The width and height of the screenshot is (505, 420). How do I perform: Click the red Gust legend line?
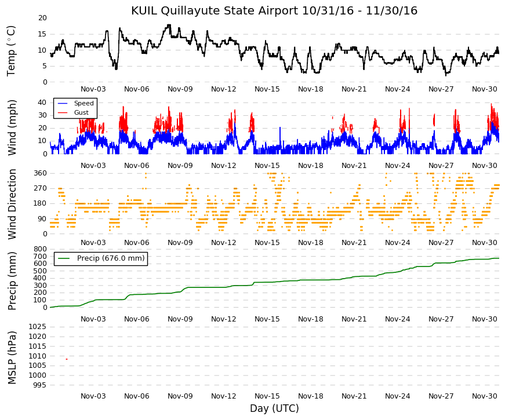click(63, 112)
